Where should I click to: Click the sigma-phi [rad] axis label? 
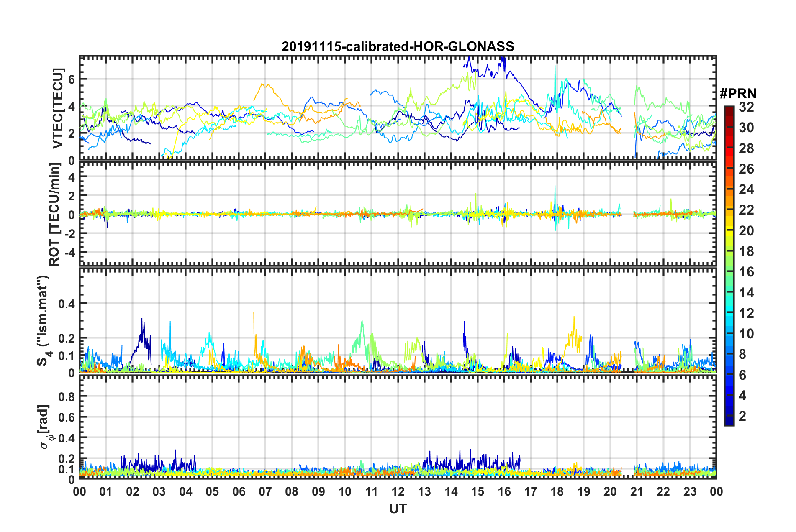tap(45, 427)
